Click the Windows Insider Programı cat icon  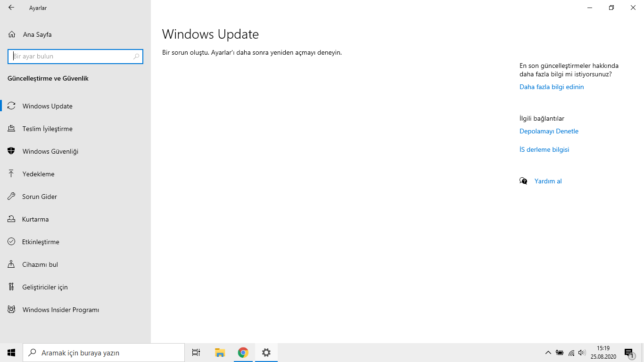12,310
